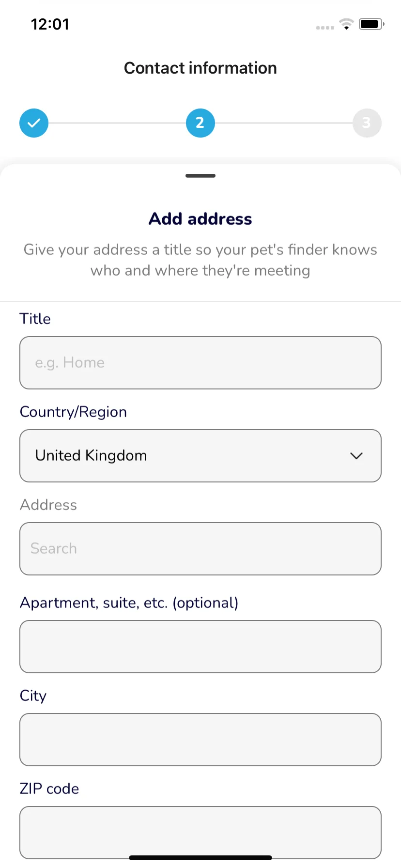Tap the cellular signal dots icon
The height and width of the screenshot is (868, 401).
325,28
